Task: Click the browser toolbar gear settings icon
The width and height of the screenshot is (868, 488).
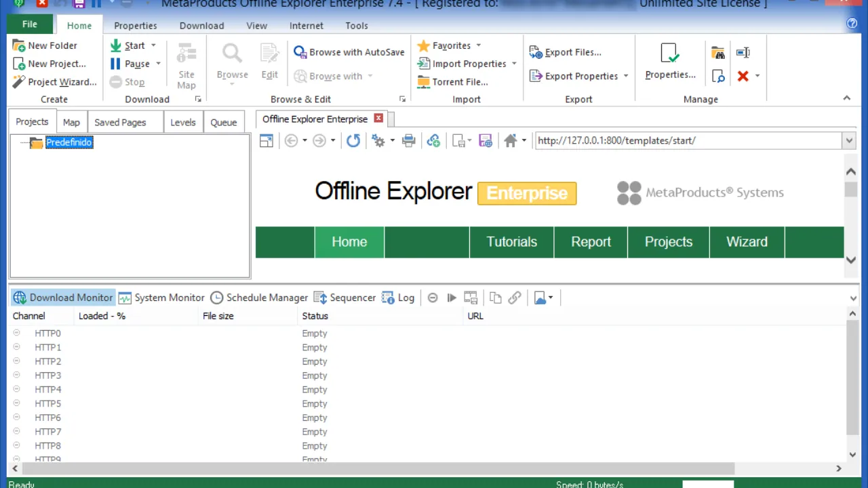Action: pos(378,140)
